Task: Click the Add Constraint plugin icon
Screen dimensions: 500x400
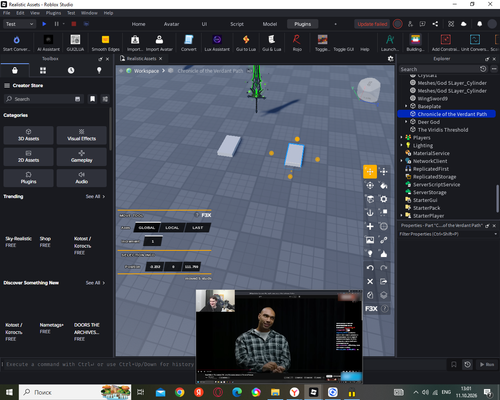Action: pyautogui.click(x=446, y=42)
